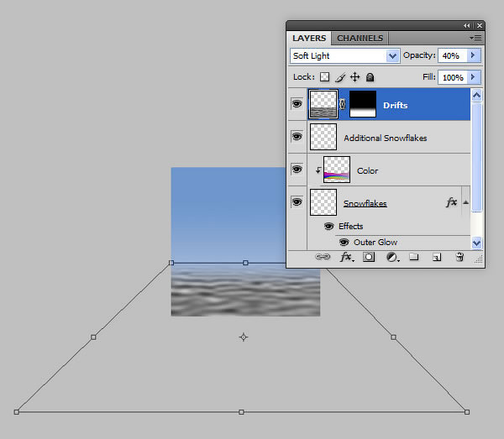Click the Color layer thumbnail
Viewport: 504px width, 439px height.
[x=337, y=170]
